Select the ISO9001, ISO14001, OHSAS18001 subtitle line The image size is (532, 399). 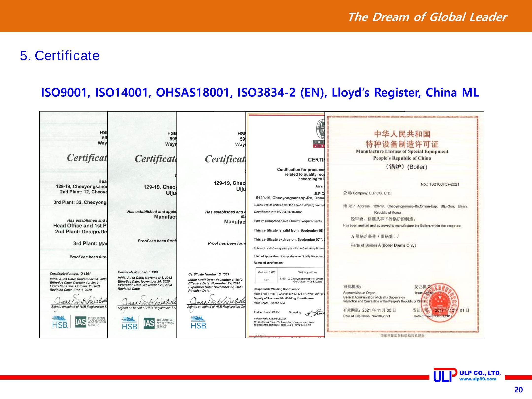[260, 93]
